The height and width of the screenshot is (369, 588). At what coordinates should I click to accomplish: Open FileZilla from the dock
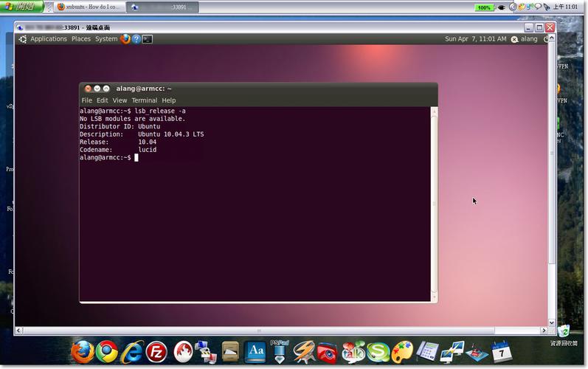(x=156, y=352)
